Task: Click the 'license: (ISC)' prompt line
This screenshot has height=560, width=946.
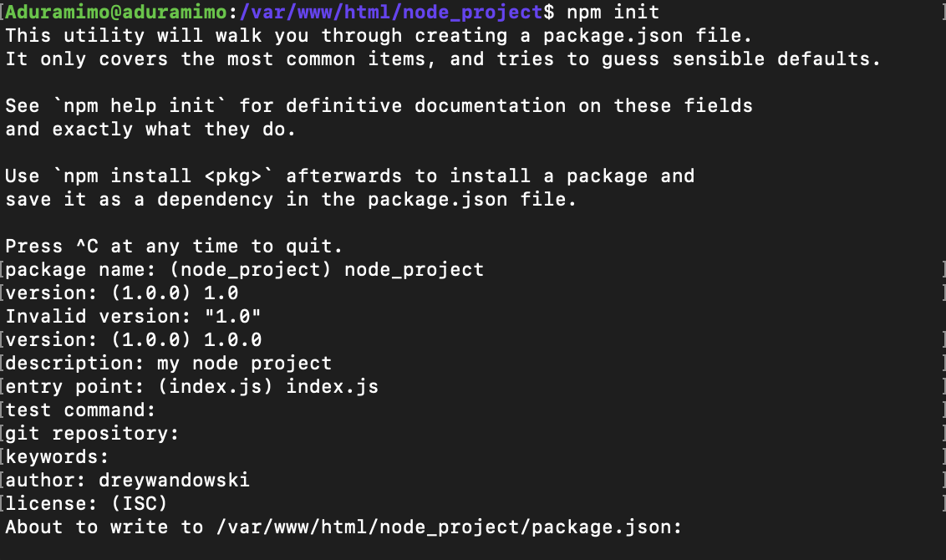Action: click(x=87, y=504)
